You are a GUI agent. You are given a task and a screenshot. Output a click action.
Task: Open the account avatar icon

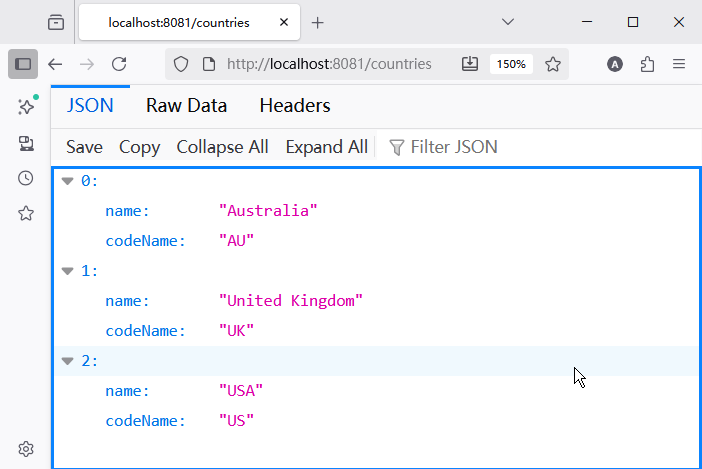click(615, 64)
